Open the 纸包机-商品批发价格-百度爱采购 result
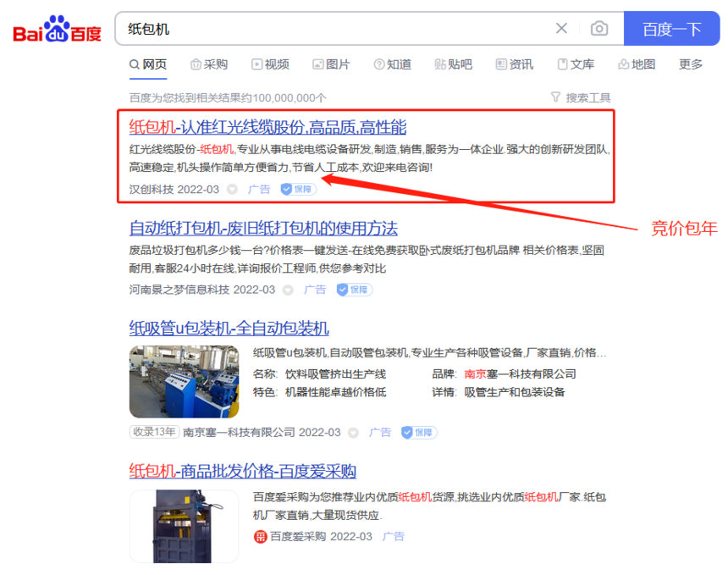Image resolution: width=728 pixels, height=575 pixels. tap(242, 471)
